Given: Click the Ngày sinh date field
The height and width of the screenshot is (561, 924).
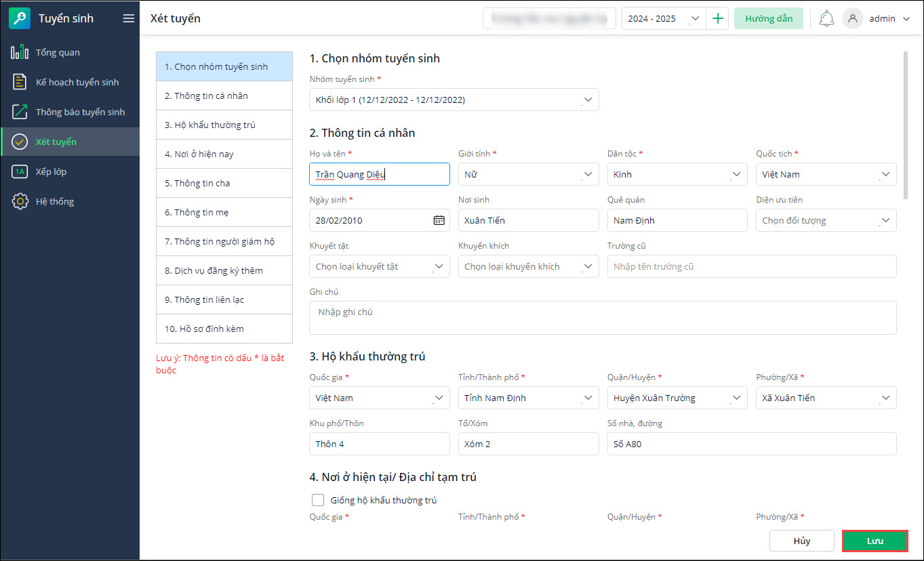Looking at the screenshot, I should pyautogui.click(x=380, y=220).
